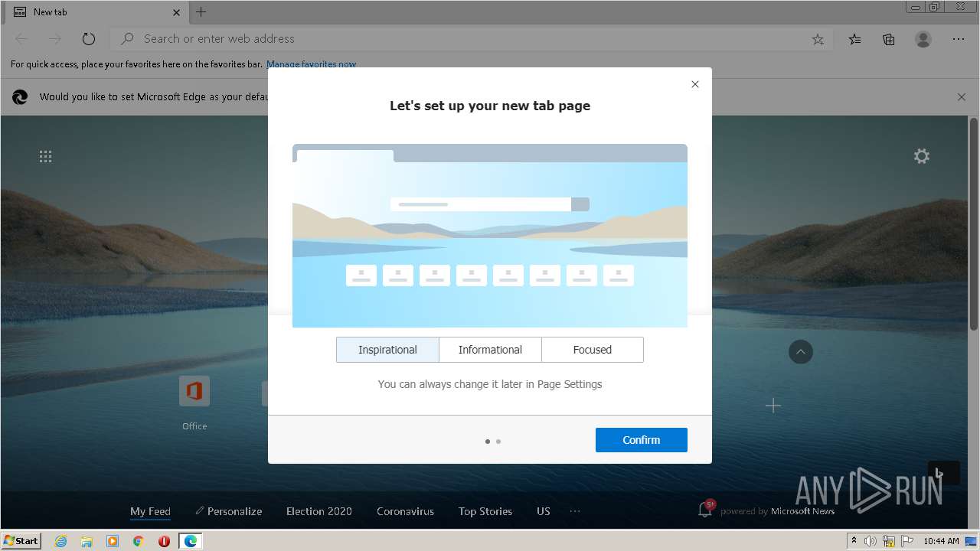Screen dimensions: 980x551
Task: Confirm the new tab page layout
Action: (642, 440)
